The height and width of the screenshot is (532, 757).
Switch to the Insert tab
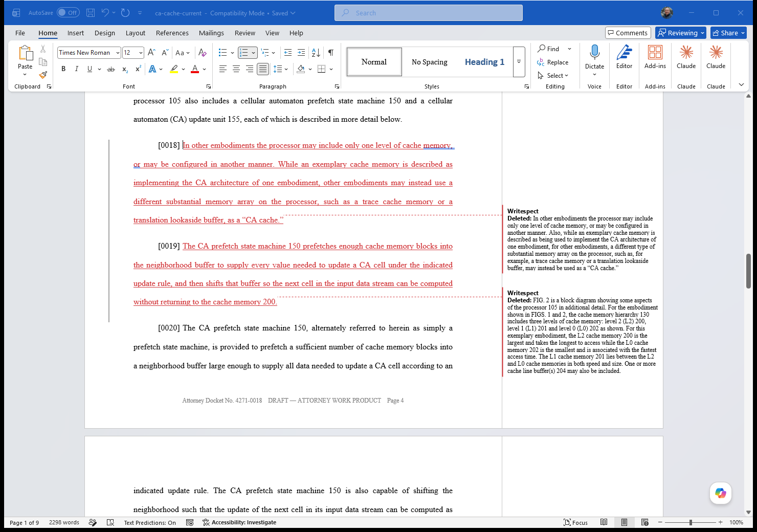(x=76, y=33)
